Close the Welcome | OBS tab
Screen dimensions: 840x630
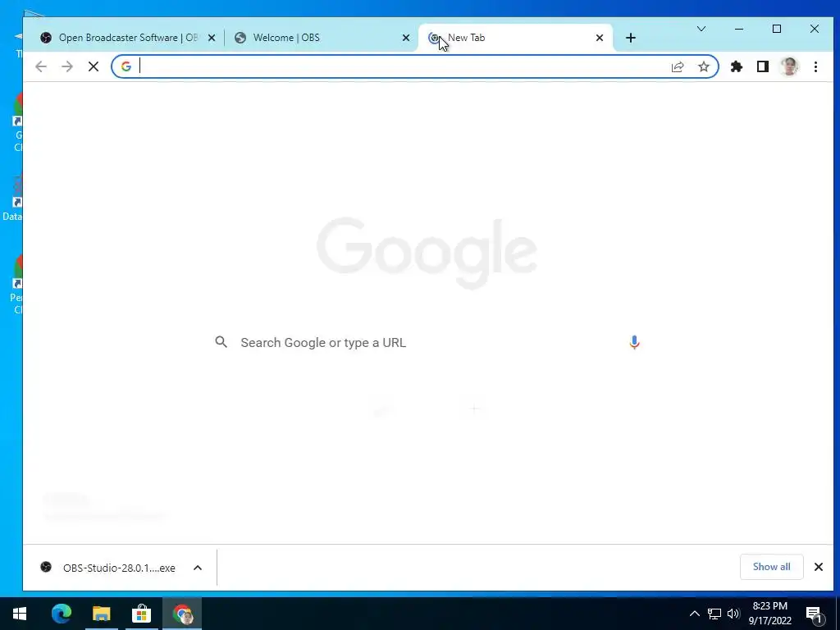point(405,38)
